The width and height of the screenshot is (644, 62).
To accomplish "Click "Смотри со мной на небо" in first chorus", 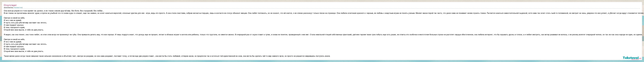I will coord(14,18).
